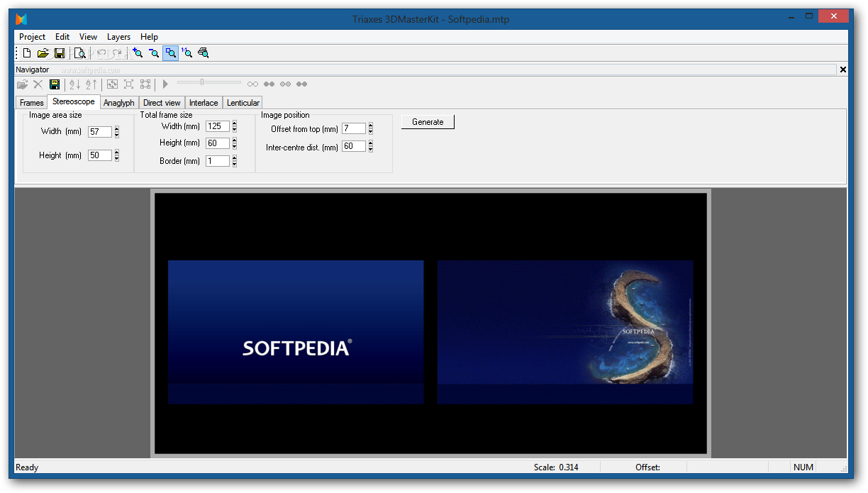868x493 pixels.
Task: Decrease Image area Height with down arrow
Action: [x=117, y=158]
